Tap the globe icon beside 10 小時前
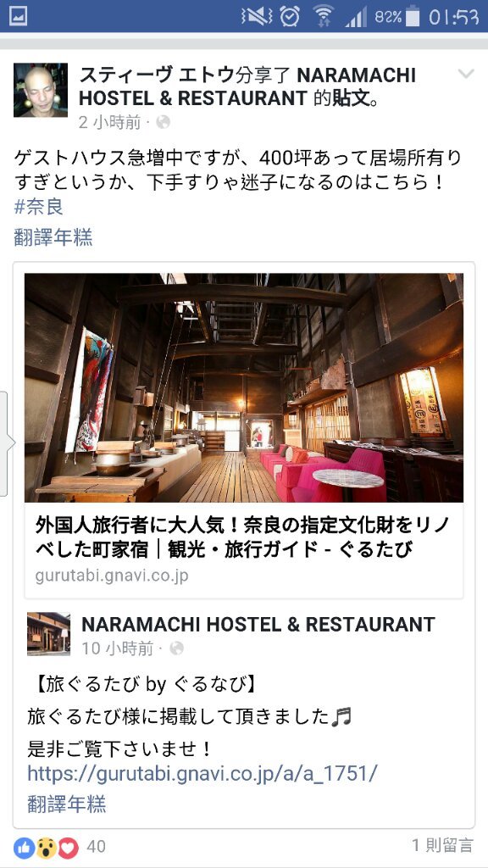488x868 pixels. pos(176,648)
